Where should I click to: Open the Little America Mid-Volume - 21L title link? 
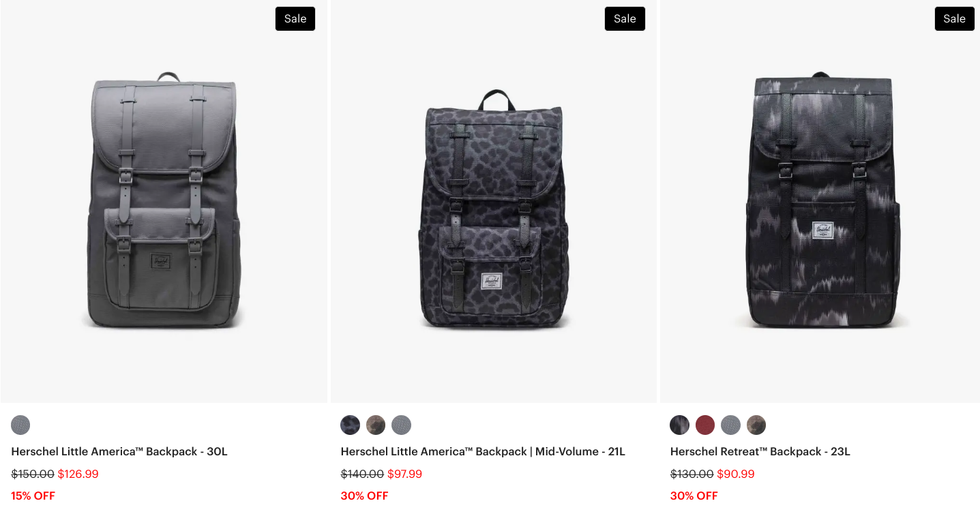tap(483, 451)
